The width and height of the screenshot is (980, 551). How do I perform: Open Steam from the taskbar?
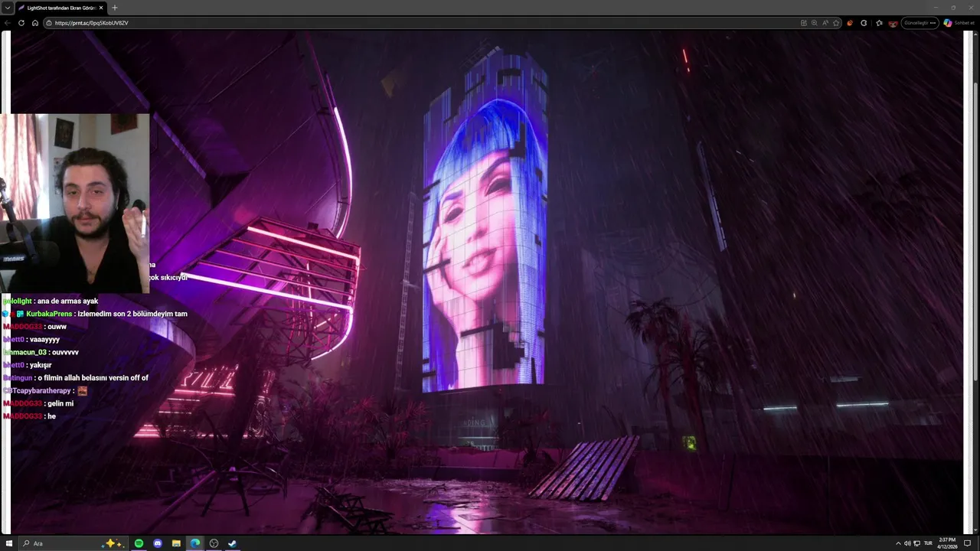232,543
